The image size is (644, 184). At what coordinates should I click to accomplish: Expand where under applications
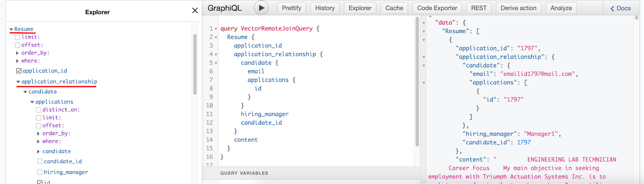39,142
